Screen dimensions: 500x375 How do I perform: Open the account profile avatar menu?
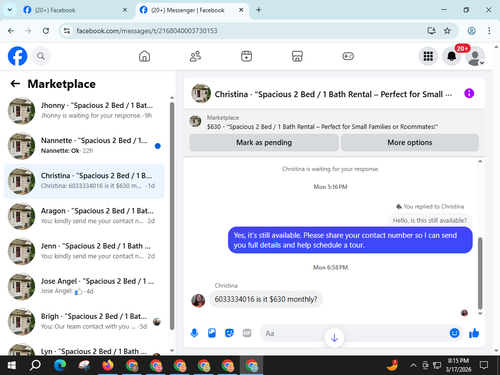(475, 56)
